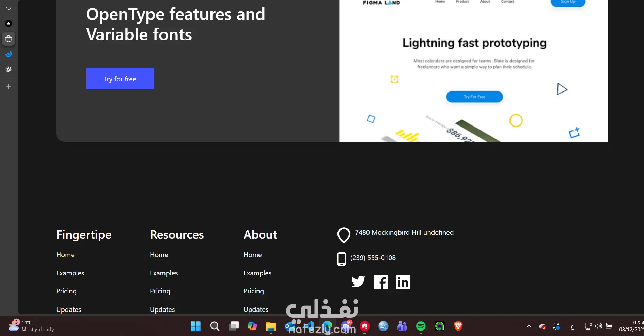Click the blue swirl sidebar tab
Screen dimensions: 644x336
pos(9,54)
